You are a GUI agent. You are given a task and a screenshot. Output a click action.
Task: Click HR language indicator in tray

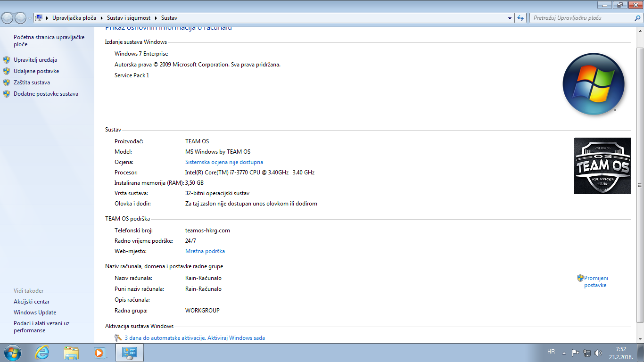[551, 352]
